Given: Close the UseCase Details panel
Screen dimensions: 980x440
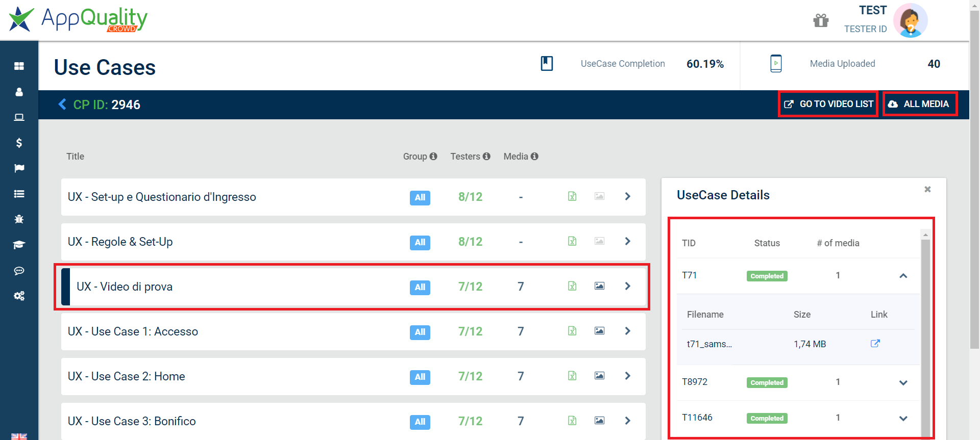Looking at the screenshot, I should [x=927, y=189].
